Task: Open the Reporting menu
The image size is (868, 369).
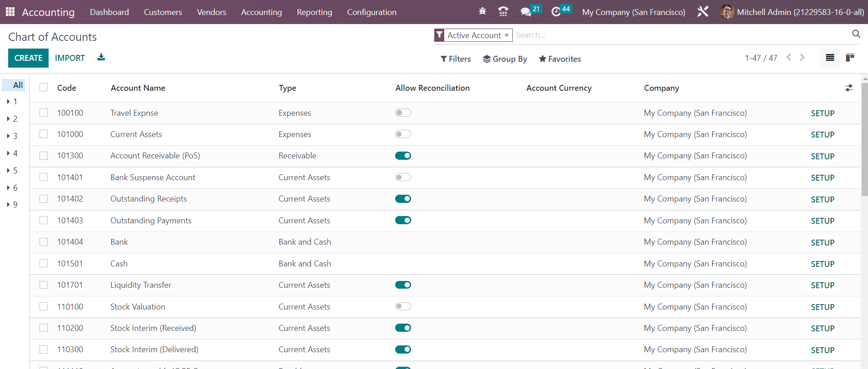Action: tap(314, 12)
